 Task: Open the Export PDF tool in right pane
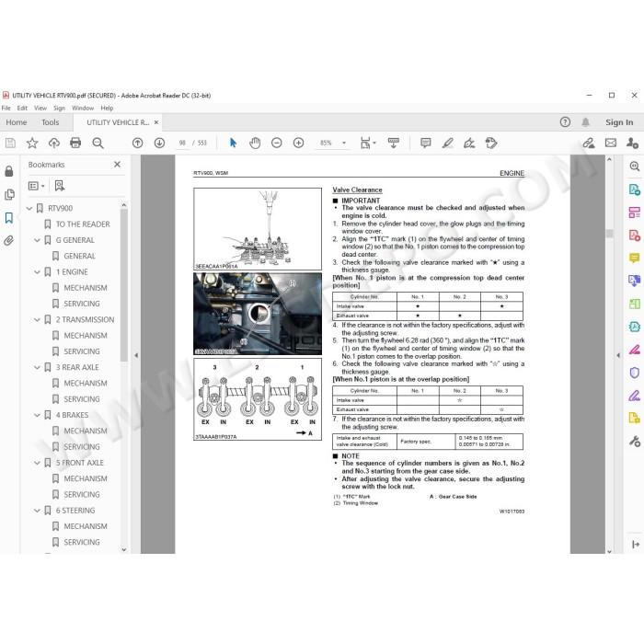635,190
